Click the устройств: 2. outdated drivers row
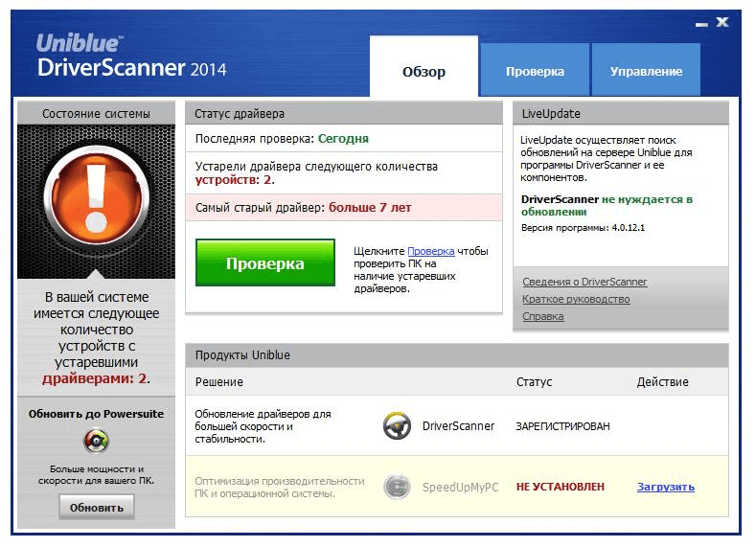 click(344, 173)
